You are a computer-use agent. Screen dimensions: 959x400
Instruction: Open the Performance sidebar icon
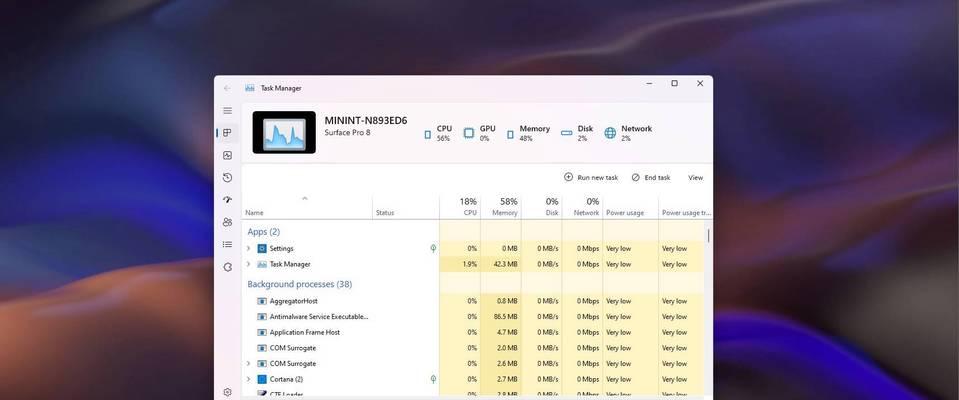click(228, 155)
